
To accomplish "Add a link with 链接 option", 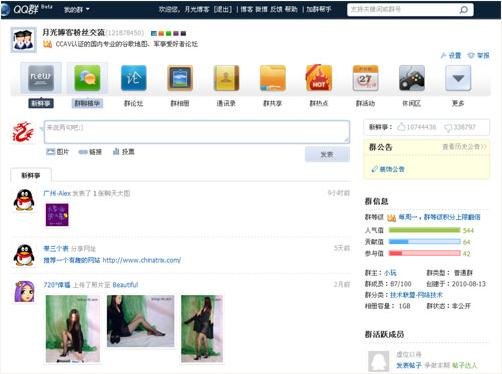I will pos(90,152).
